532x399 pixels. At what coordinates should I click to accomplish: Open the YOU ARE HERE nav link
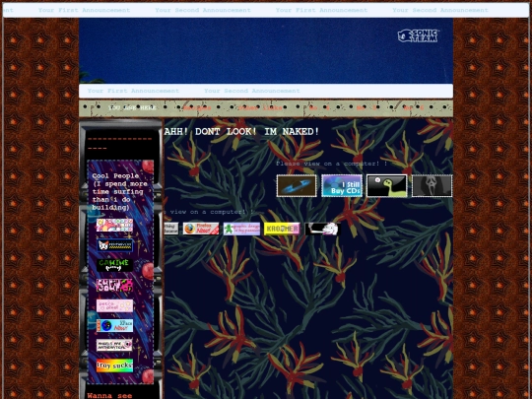click(132, 108)
